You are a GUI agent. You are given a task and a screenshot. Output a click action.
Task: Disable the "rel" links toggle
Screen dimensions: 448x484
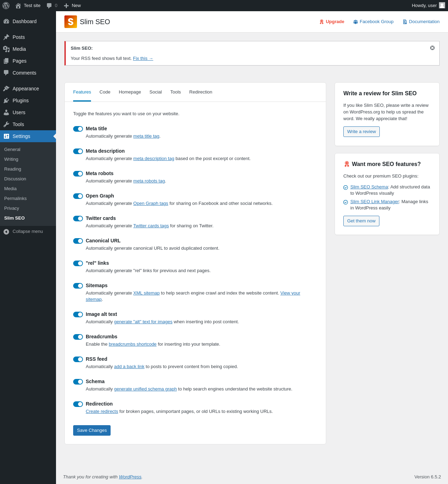click(78, 263)
